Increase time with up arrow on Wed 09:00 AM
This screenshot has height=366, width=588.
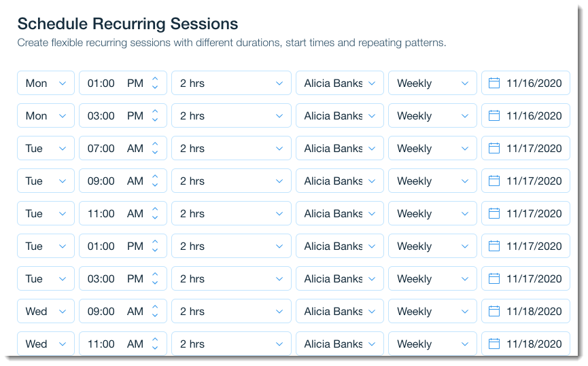(155, 307)
